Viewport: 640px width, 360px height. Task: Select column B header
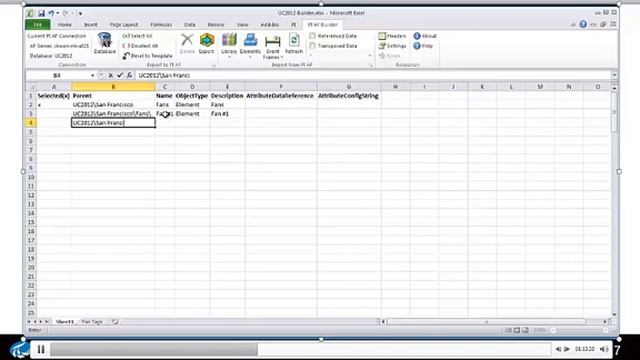pos(113,87)
